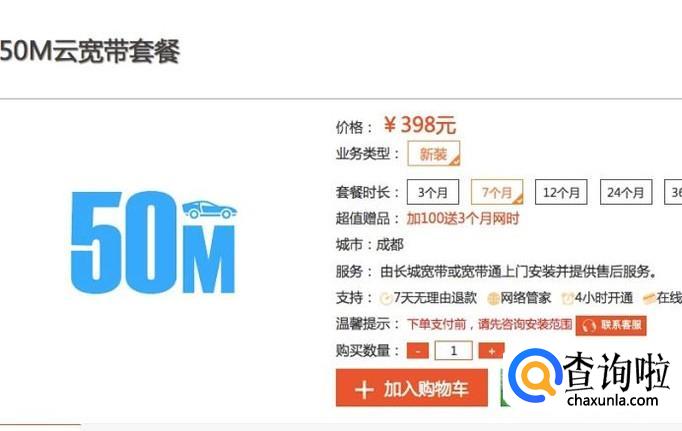The height and width of the screenshot is (431, 682).
Task: Click the 网络管家 globe icon
Action: (493, 299)
